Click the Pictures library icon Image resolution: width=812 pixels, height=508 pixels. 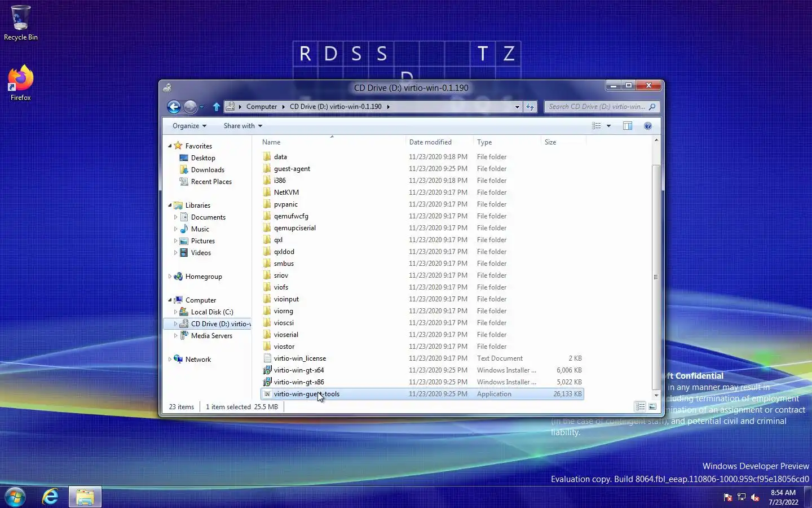pyautogui.click(x=184, y=241)
